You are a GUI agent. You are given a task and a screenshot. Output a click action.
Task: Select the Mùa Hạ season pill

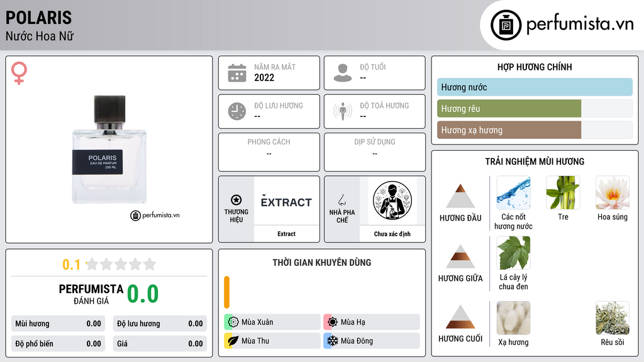[372, 322]
